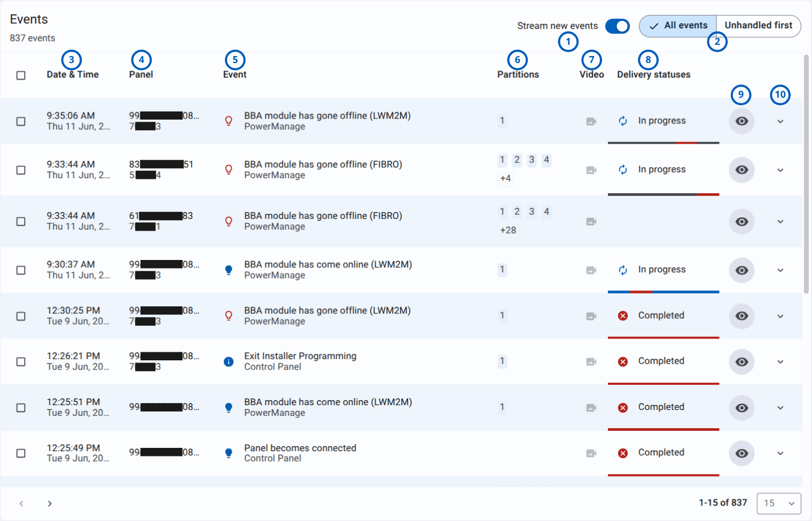Click the red failed icon at 12:25:51 PM
The image size is (812, 521).
[623, 408]
